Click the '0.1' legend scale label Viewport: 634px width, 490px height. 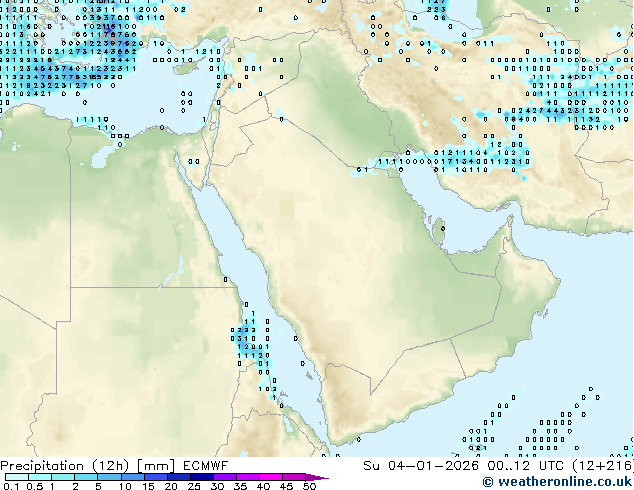(11, 486)
